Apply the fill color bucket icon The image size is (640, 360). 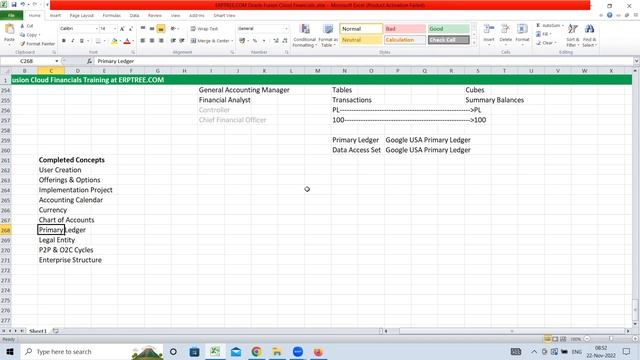pos(114,41)
